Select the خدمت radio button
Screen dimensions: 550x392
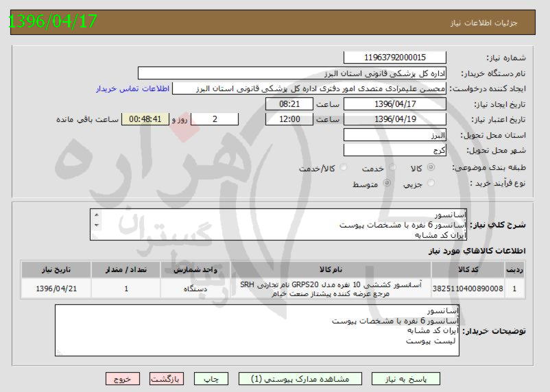pyautogui.click(x=392, y=167)
